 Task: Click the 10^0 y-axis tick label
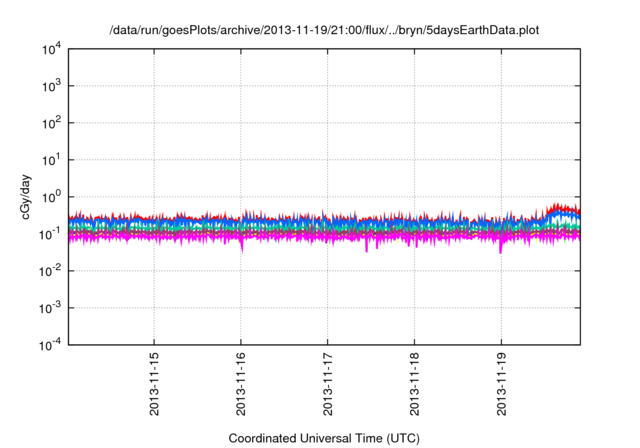52,197
